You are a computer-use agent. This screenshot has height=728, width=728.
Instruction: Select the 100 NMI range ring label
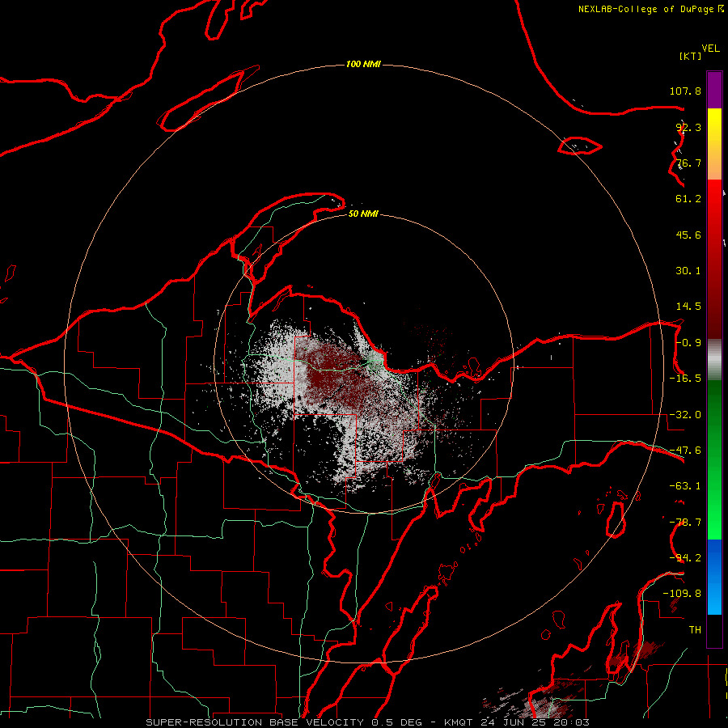pyautogui.click(x=363, y=64)
